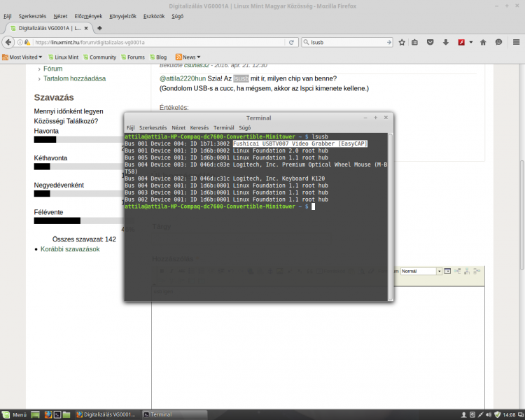Open Fájl menu in Firefox
This screenshot has height=420, width=525.
pos(8,16)
